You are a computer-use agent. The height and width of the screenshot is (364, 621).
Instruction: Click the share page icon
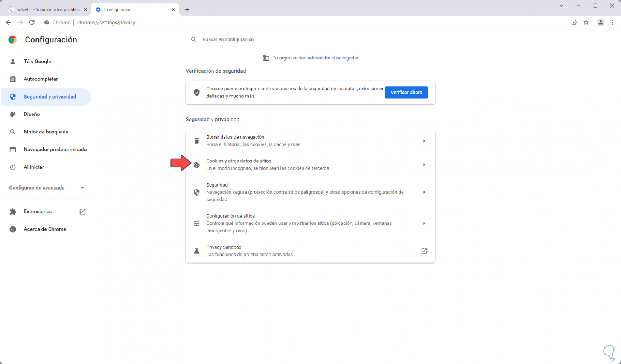574,23
